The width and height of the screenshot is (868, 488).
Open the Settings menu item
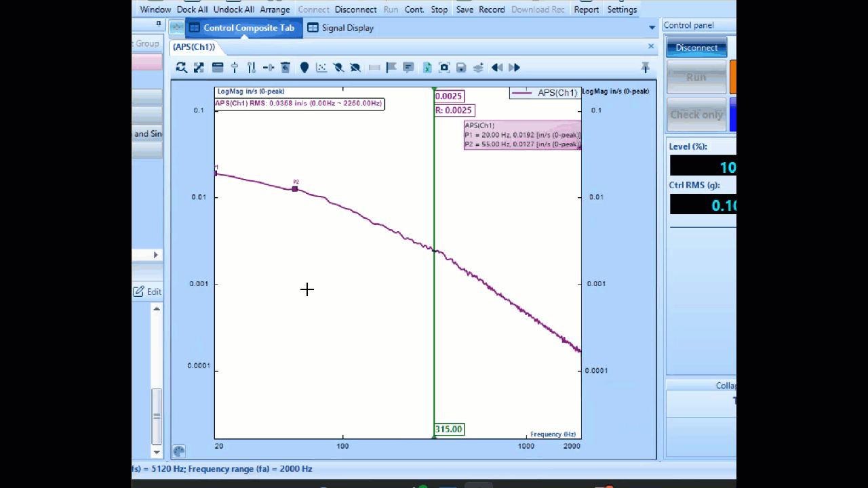622,9
